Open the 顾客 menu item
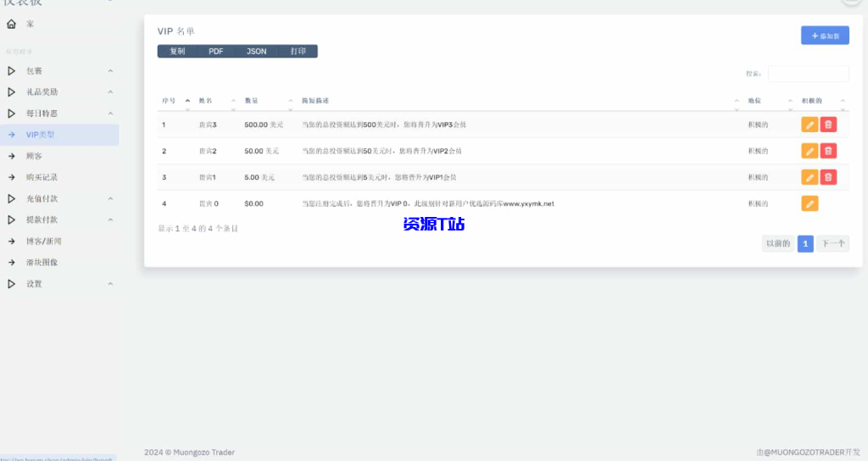Viewport: 868px width, 461px height. click(x=34, y=156)
